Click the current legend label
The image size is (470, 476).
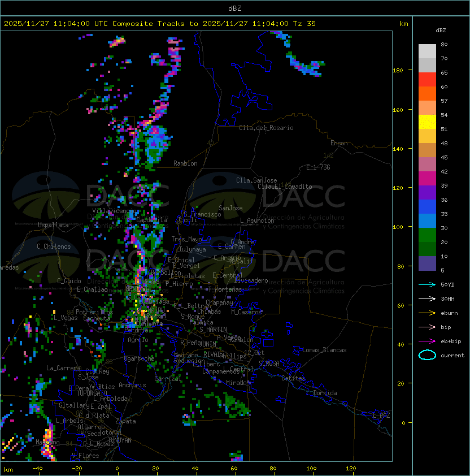point(452,356)
